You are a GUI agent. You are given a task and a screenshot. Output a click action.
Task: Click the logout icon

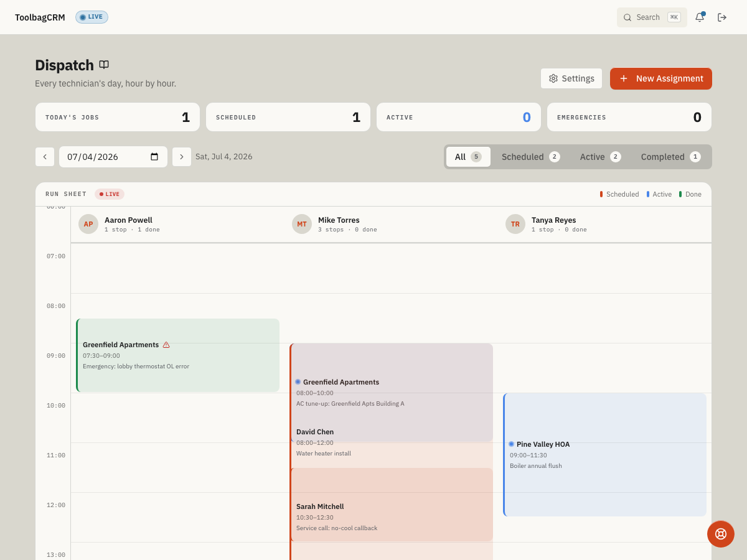coord(722,17)
